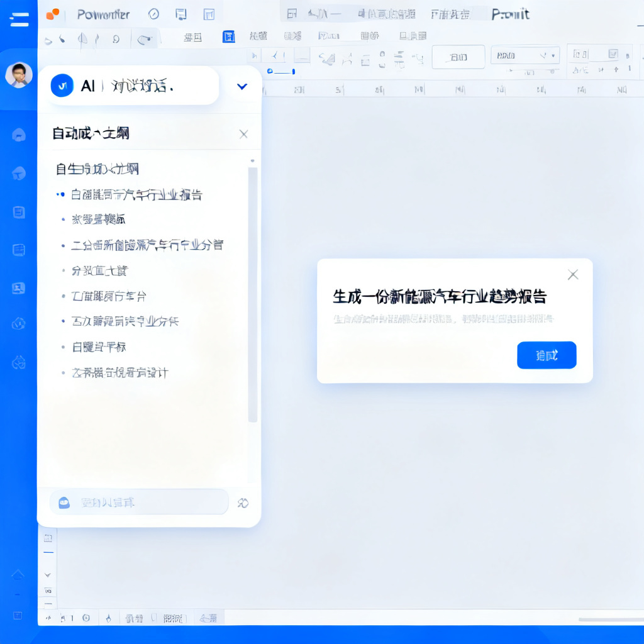Open the table sheet icon in blue sidebar
644x644 pixels.
[x=19, y=250]
